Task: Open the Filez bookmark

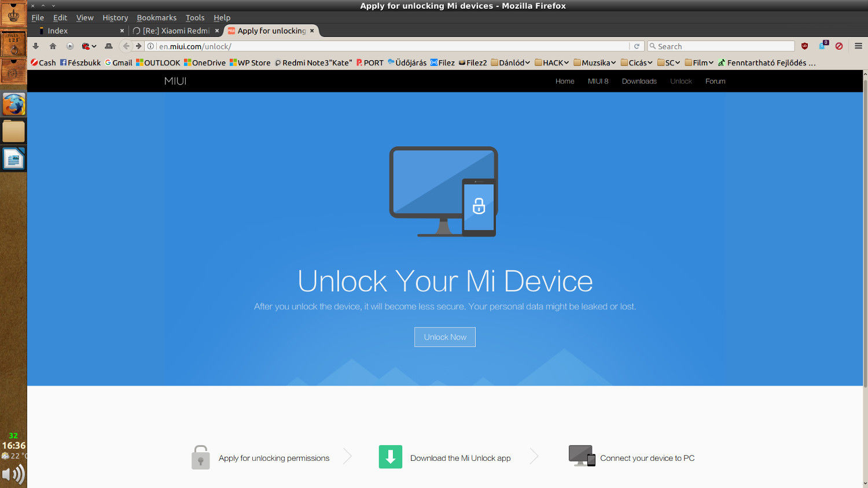Action: tap(442, 62)
